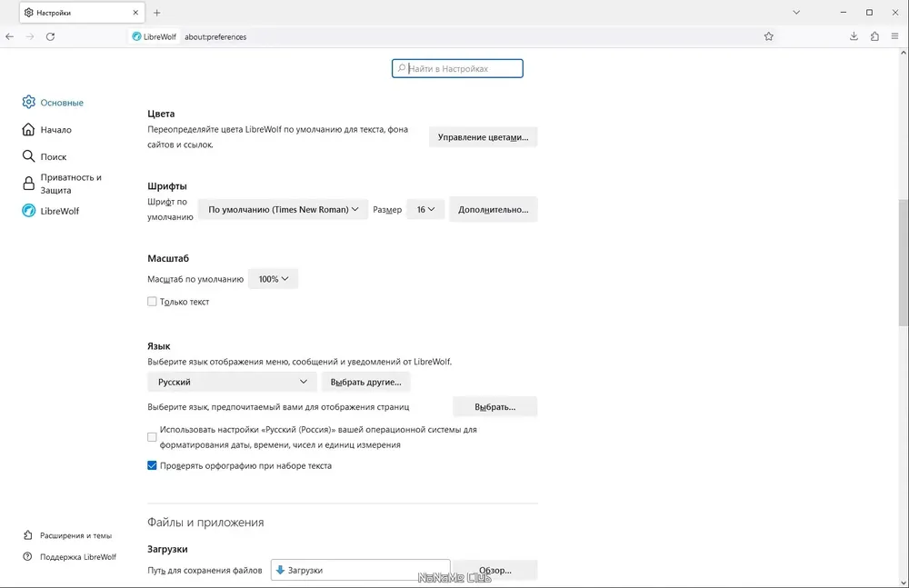This screenshot has width=909, height=588.
Task: Click the gear icon next to Основные
Action: click(28, 102)
